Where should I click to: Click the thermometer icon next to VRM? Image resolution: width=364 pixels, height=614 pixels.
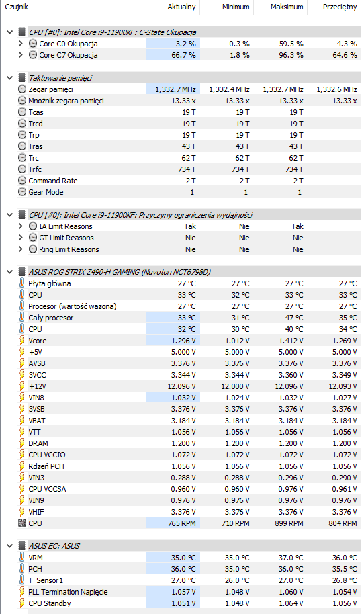[x=22, y=557]
